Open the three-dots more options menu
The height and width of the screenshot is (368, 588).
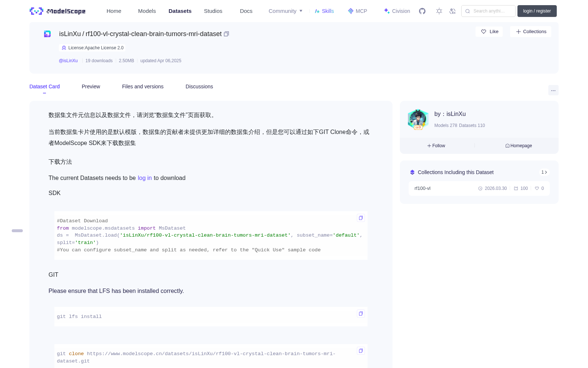coord(553,90)
